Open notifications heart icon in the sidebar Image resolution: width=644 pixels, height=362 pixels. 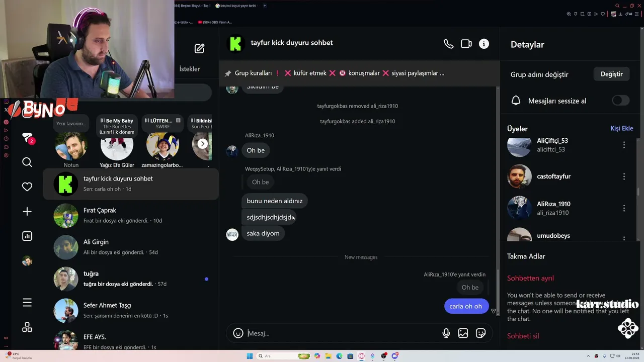pyautogui.click(x=27, y=187)
